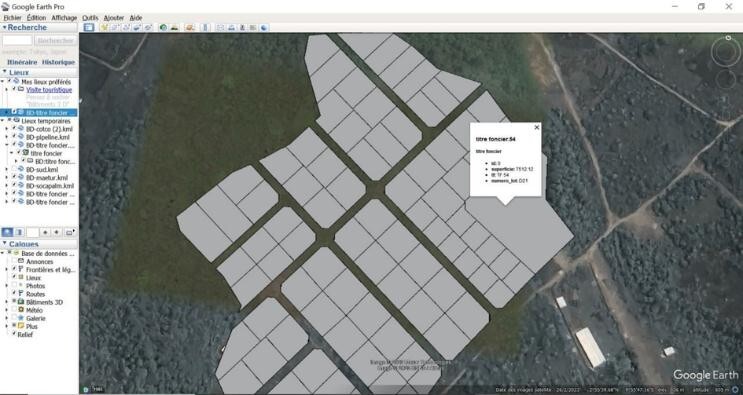Enable the Annonces layer checkbox
The image size is (743, 395).
pyautogui.click(x=14, y=261)
